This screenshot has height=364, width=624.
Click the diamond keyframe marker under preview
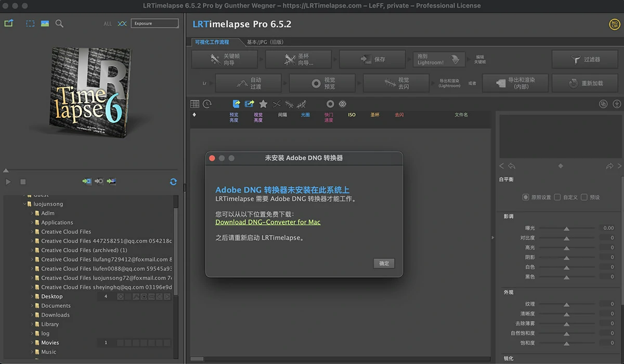560,166
